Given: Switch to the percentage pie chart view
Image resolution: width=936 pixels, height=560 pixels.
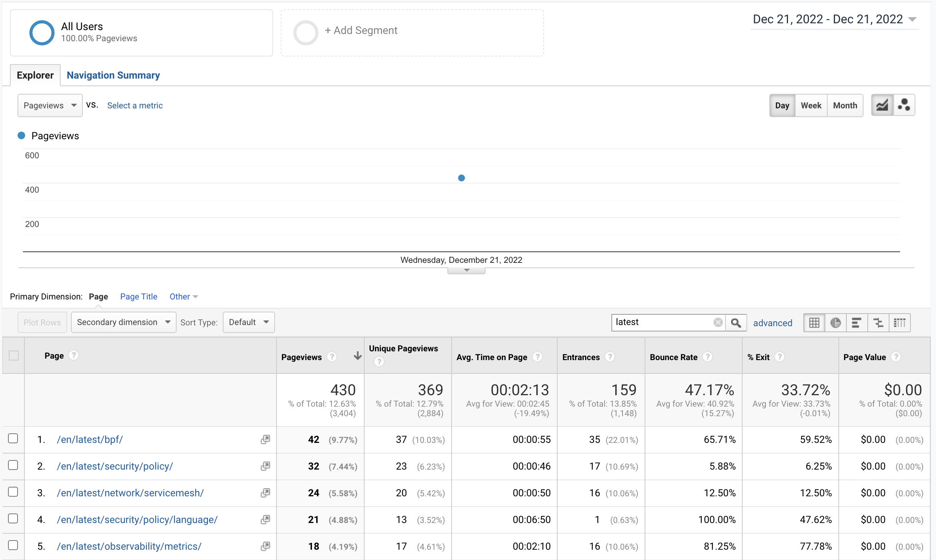Looking at the screenshot, I should [836, 322].
